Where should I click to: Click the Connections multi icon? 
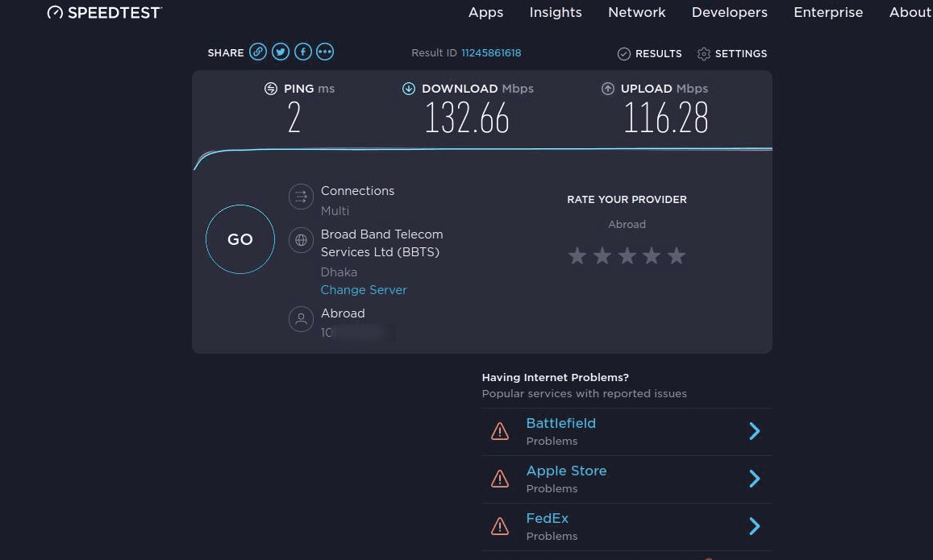pyautogui.click(x=301, y=197)
